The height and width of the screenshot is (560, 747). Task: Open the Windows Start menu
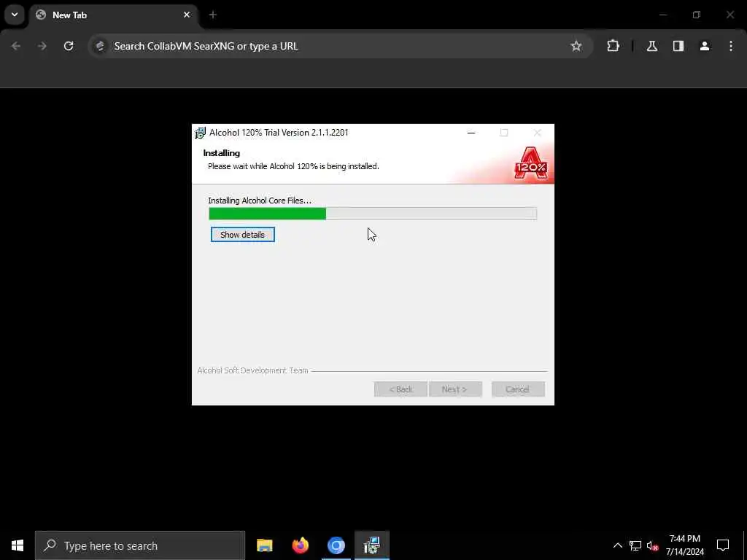pos(18,545)
